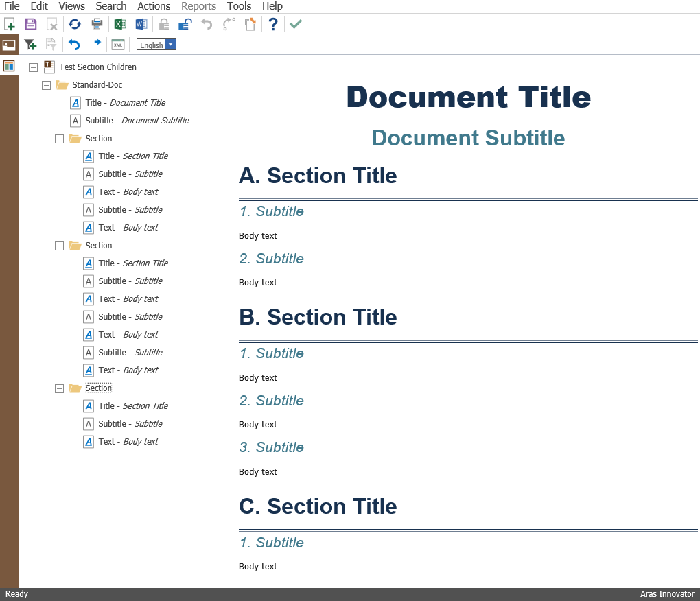Select the Title - Document Title tree item
This screenshot has width=700, height=601.
pos(125,103)
